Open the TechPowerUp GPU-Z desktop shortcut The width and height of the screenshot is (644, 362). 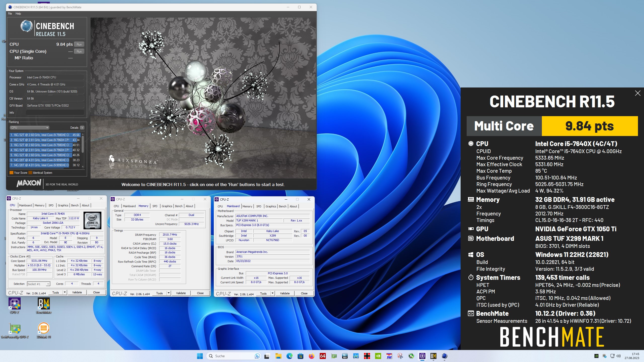pyautogui.click(x=15, y=331)
